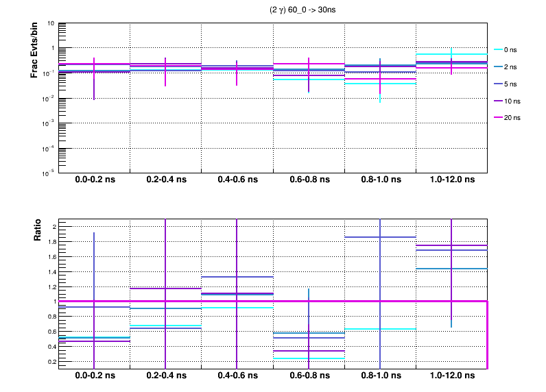Click the cyan 0 ns legend line
The width and height of the screenshot is (546, 392).
click(498, 50)
